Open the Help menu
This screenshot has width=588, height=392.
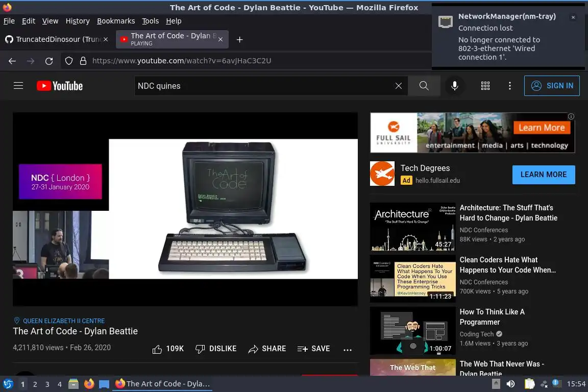tap(174, 21)
